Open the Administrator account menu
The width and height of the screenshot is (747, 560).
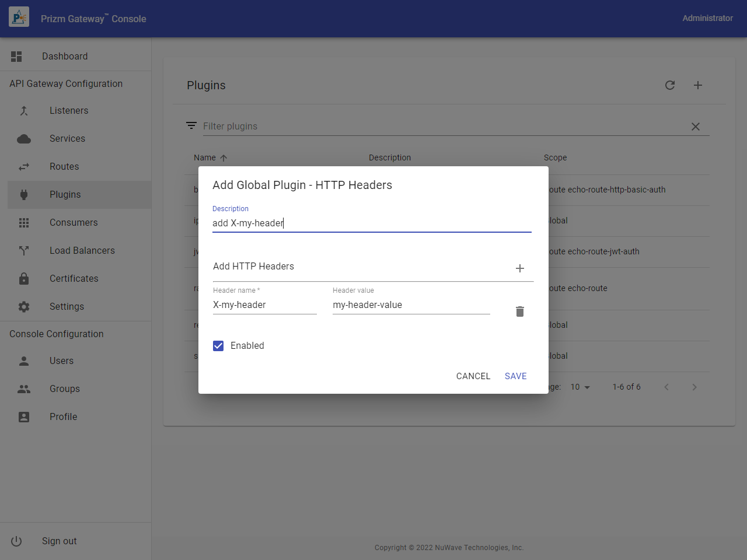pyautogui.click(x=707, y=18)
